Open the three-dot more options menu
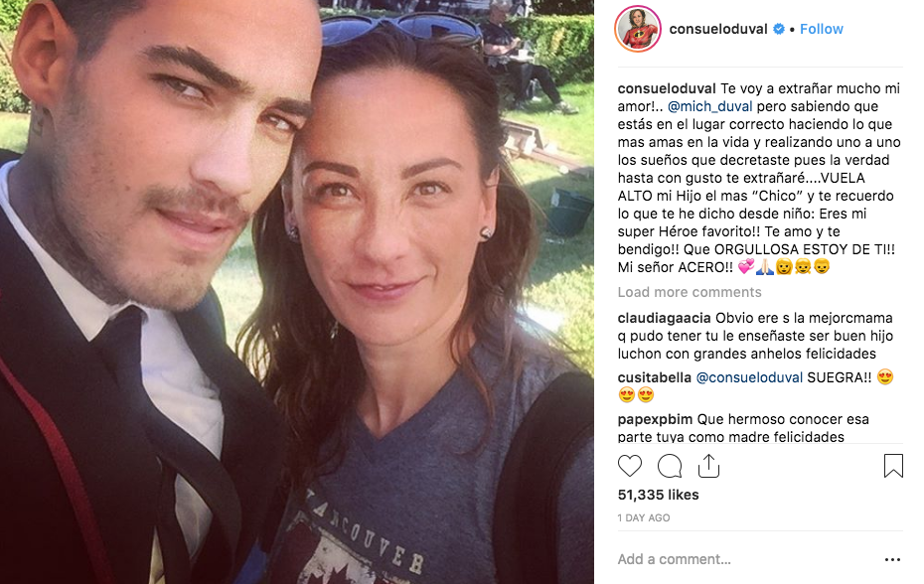This screenshot has height=584, width=924. coord(893,559)
